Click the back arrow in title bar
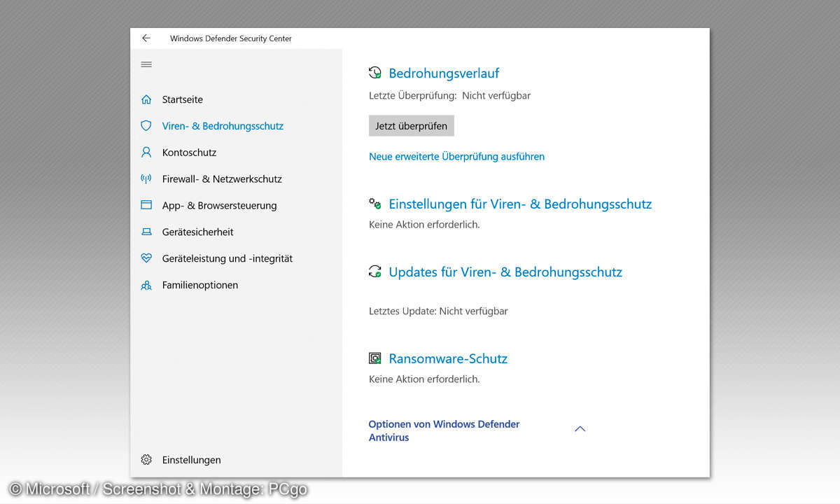 tap(146, 38)
